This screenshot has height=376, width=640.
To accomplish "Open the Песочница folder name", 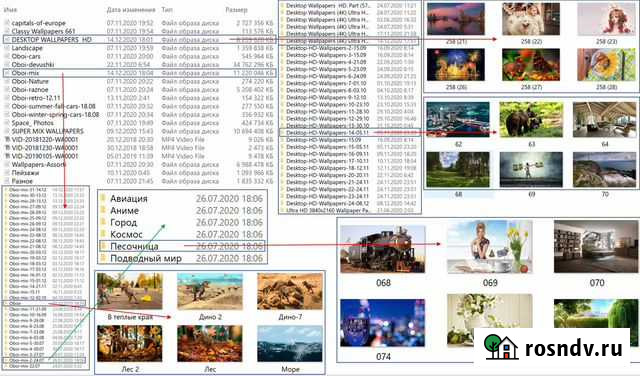I will (134, 246).
